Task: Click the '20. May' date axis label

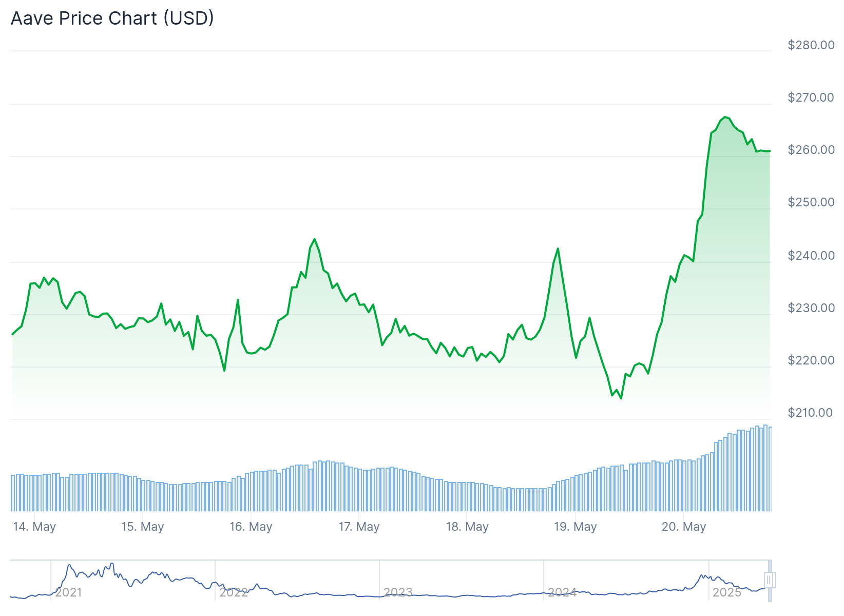Action: (684, 527)
